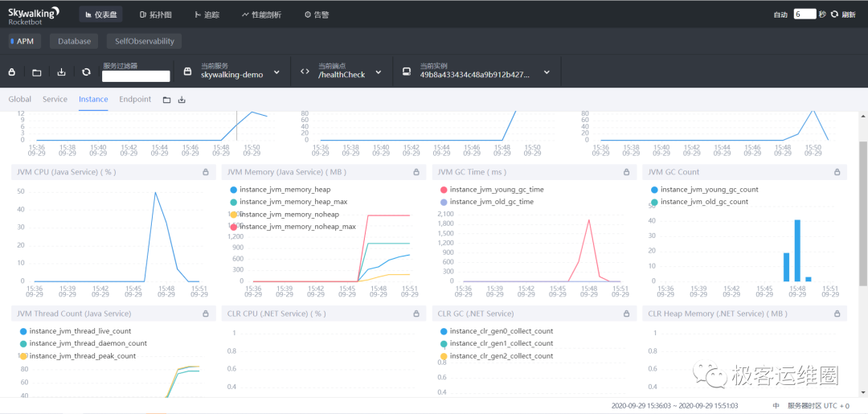
Task: Click the lock icon on JVM GC Time panel
Action: point(627,172)
